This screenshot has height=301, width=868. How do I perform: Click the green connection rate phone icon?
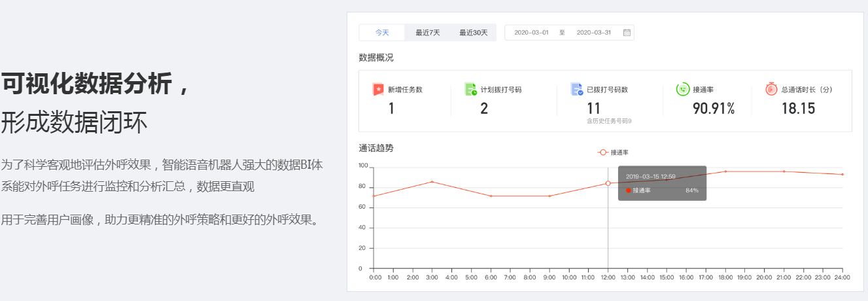[x=683, y=90]
